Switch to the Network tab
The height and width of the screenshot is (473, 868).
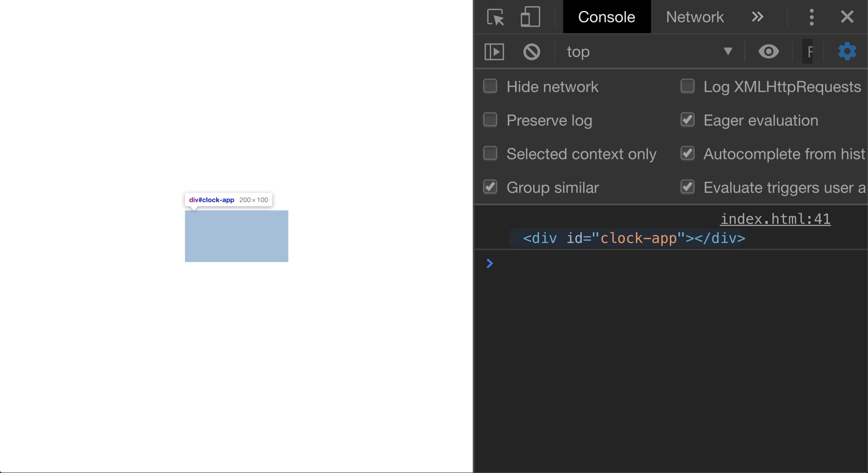click(x=694, y=17)
